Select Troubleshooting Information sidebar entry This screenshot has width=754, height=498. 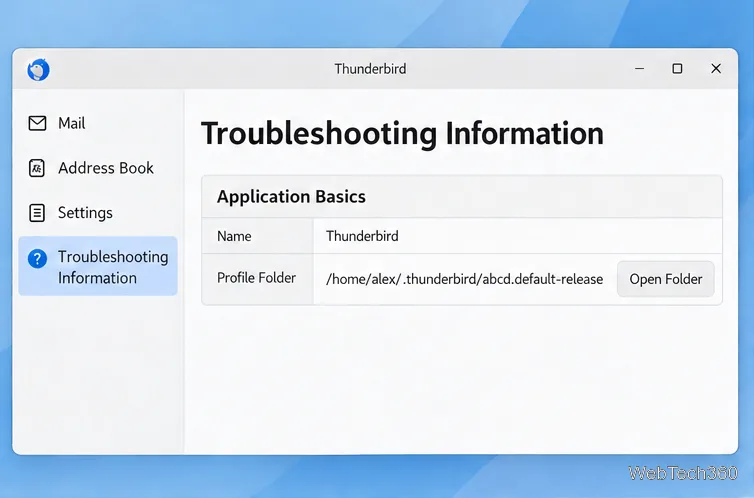pos(98,266)
